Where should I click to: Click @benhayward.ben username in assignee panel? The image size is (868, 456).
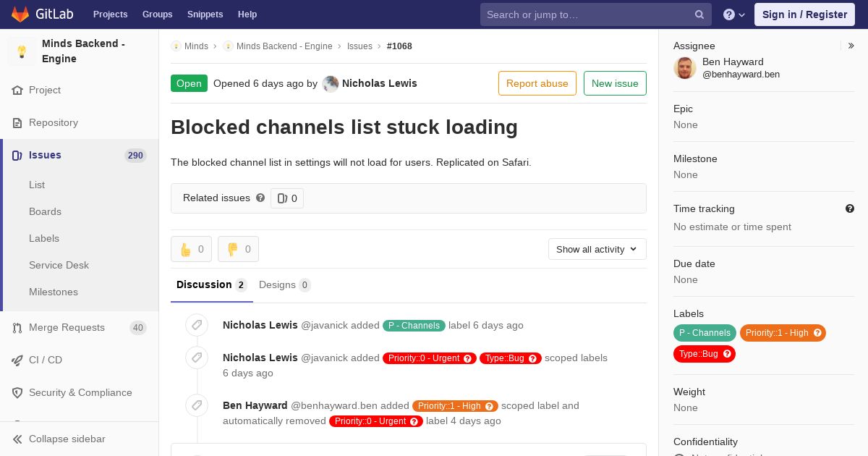coord(741,75)
